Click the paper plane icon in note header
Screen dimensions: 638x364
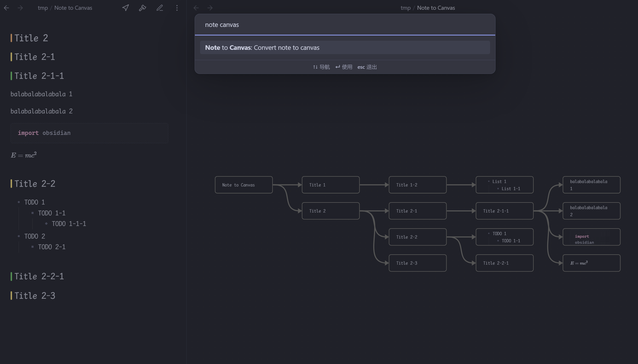point(126,8)
